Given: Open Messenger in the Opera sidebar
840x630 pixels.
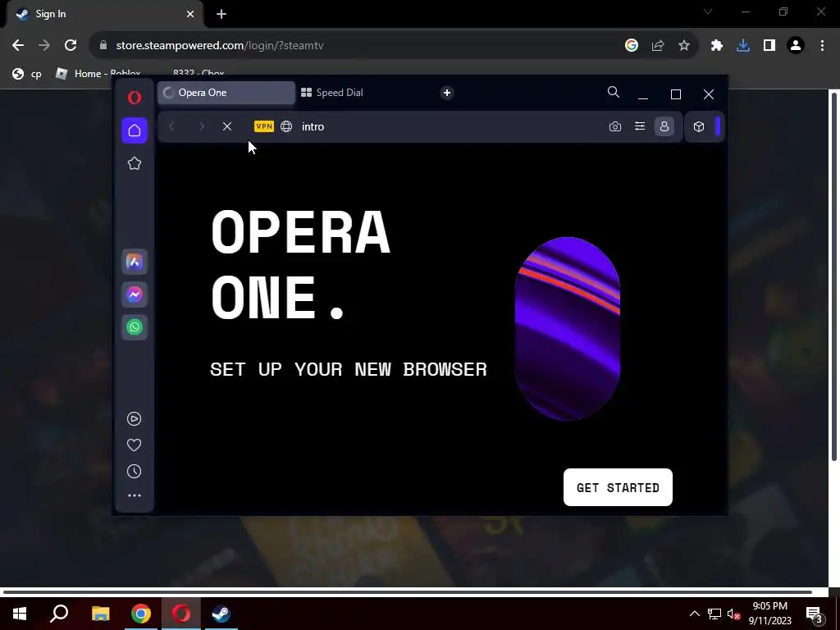Looking at the screenshot, I should click(x=135, y=294).
